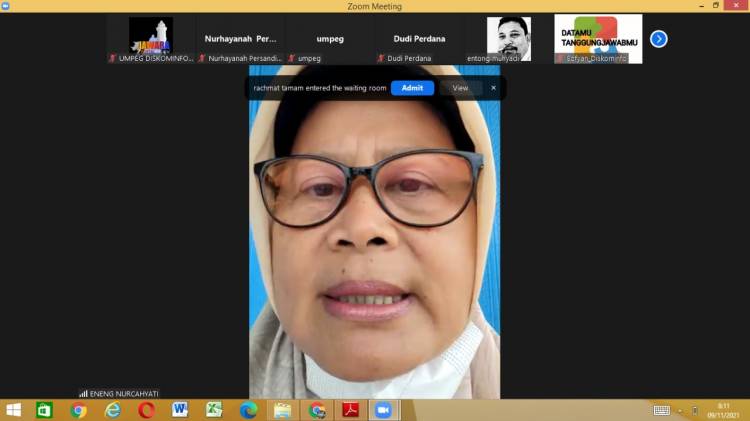
Task: Click muted mic icon of Sofyan_Diskominfo
Action: 560,58
